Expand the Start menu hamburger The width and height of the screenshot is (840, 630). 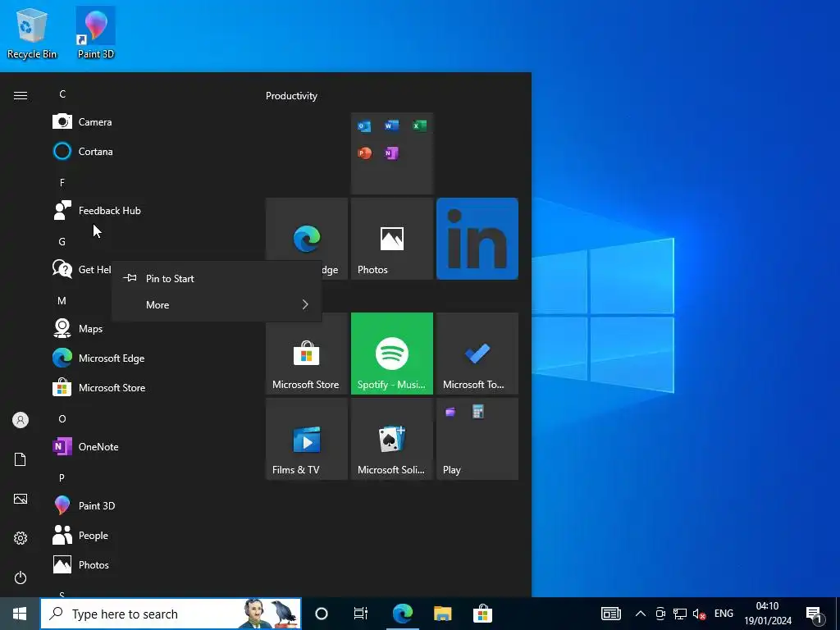point(21,95)
